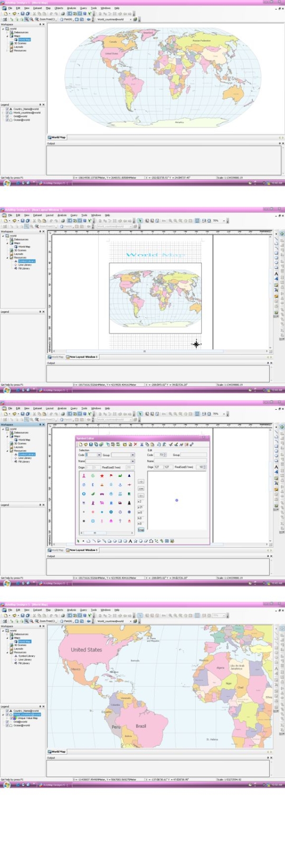Pick the red flag symbol in the Symbol Editor grid
Image resolution: width=285 pixels, height=868 pixels.
coord(111,476)
